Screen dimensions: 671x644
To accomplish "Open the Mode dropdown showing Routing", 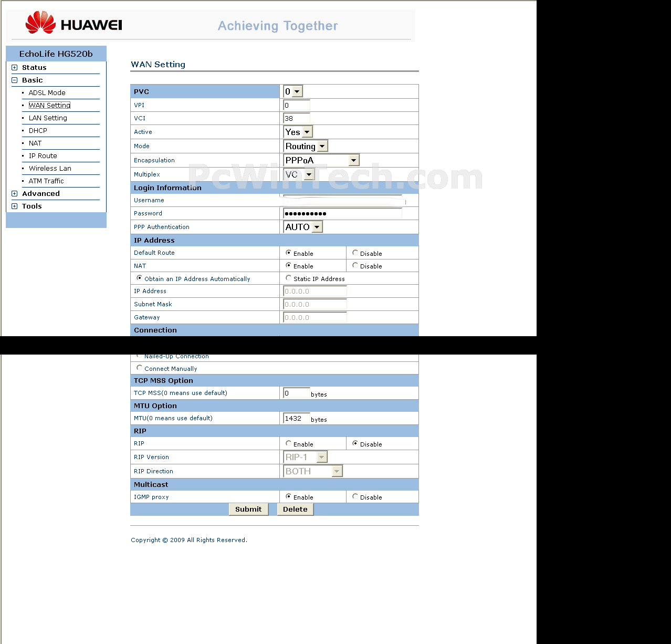I will [x=306, y=146].
